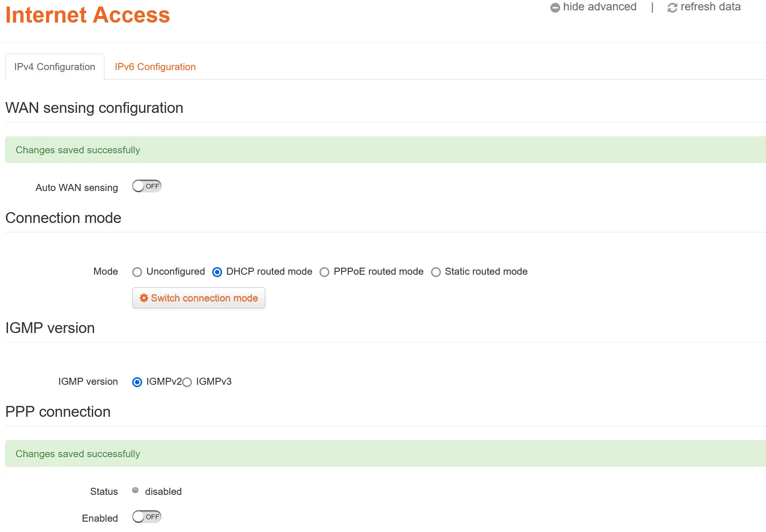Screen dimensions: 766x532
Task: Select the Unconfigured mode radio button
Action: [x=137, y=272]
